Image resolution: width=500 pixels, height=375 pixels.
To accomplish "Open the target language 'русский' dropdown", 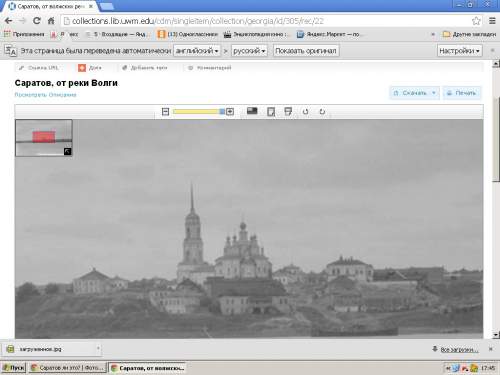I will click(249, 51).
